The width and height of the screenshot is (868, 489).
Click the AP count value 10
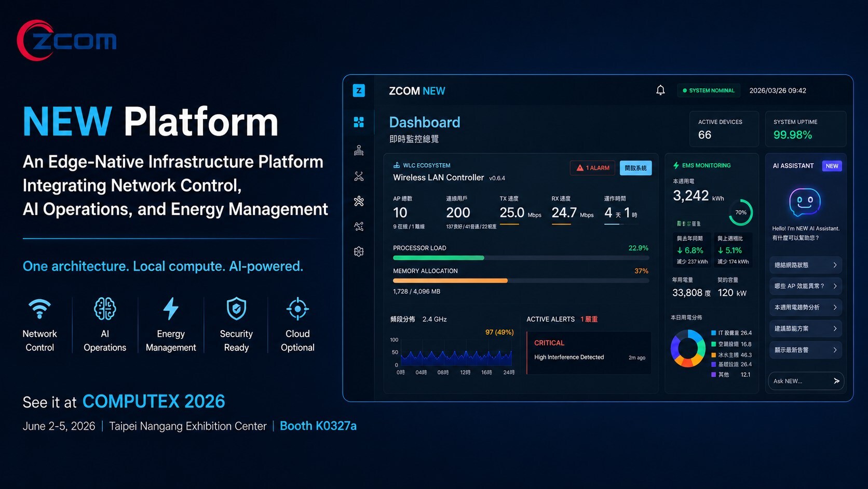click(400, 213)
